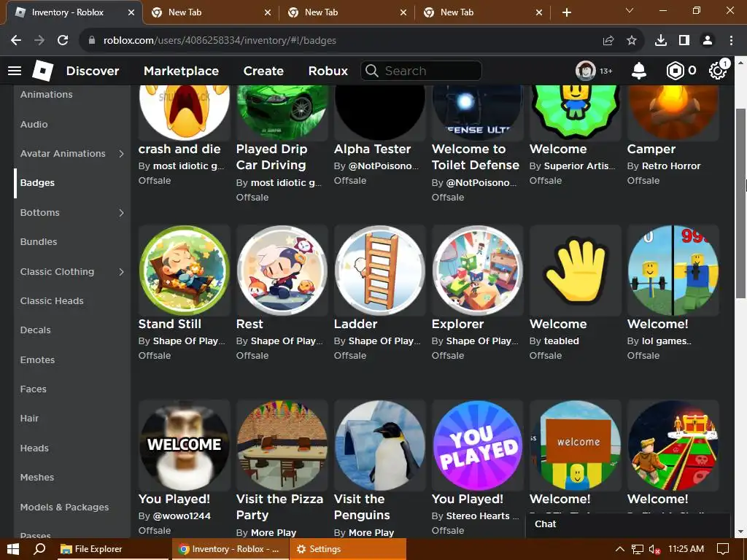Screen dimensions: 747x560
Task: Open the Marketplace nav item
Action: (x=181, y=71)
